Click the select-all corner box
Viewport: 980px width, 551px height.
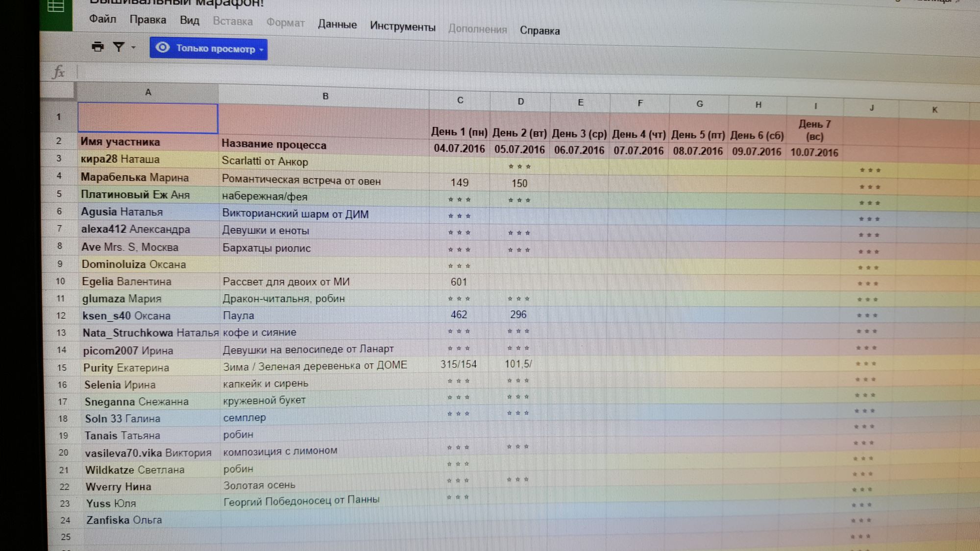pos(57,90)
